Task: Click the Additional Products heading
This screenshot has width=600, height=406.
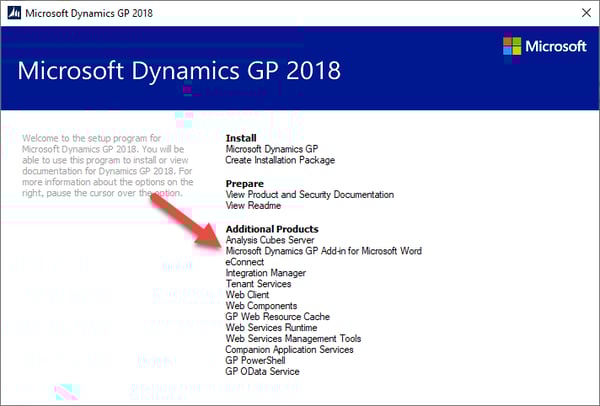Action: 272,229
